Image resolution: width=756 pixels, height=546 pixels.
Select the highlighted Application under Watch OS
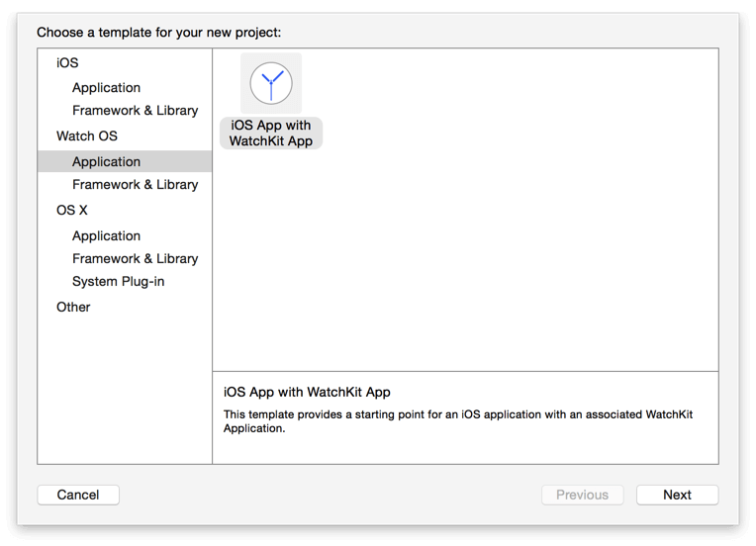point(106,161)
